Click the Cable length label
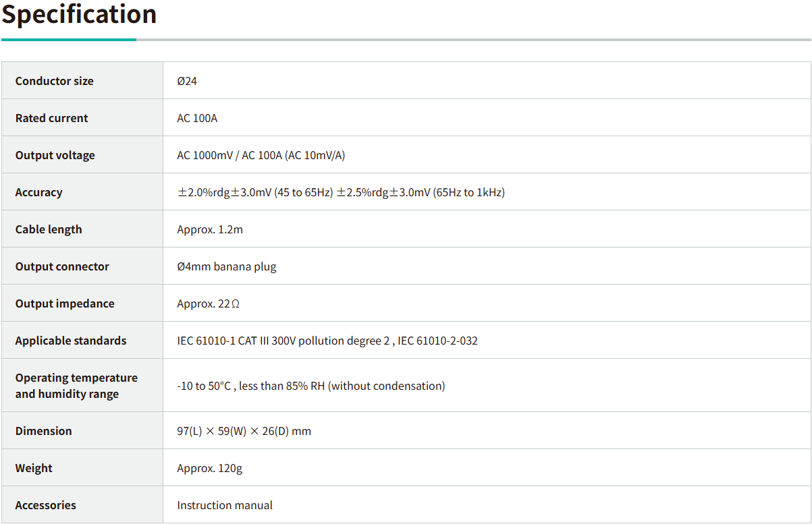The height and width of the screenshot is (524, 812). pyautogui.click(x=49, y=229)
